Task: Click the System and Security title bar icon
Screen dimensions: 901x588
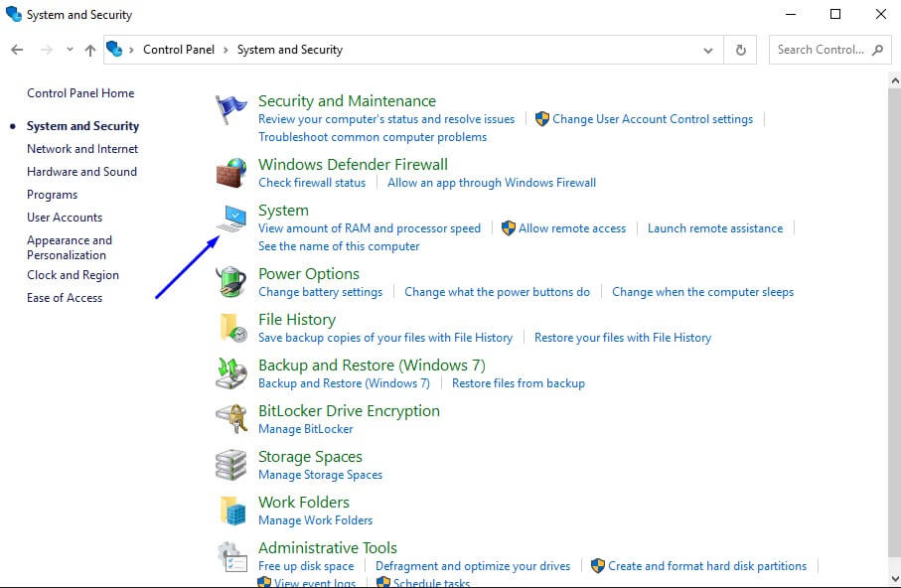Action: tap(14, 14)
